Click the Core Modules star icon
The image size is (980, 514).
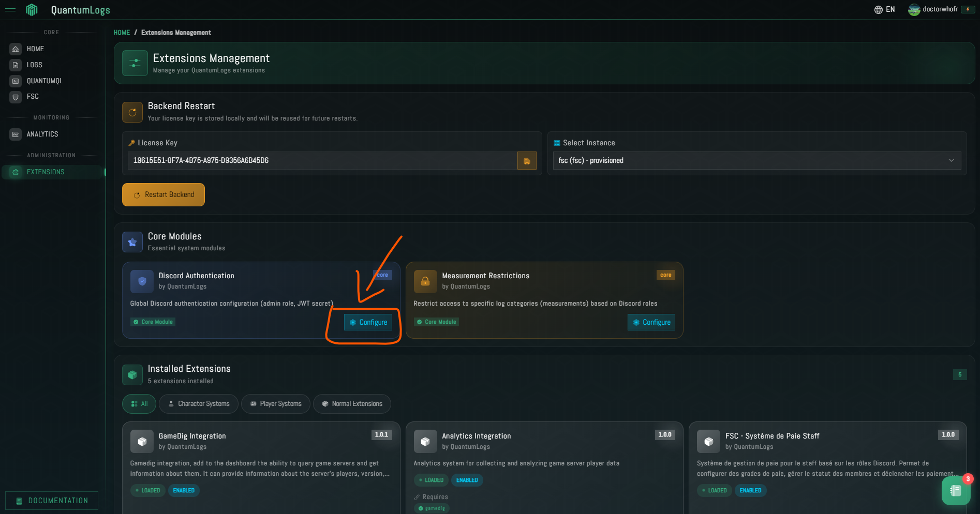132,242
